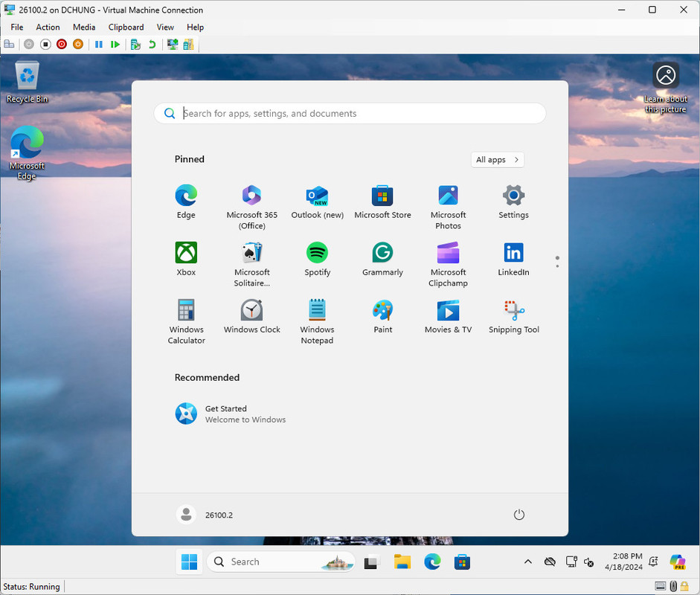Launch Spotify from pinned apps

(318, 259)
